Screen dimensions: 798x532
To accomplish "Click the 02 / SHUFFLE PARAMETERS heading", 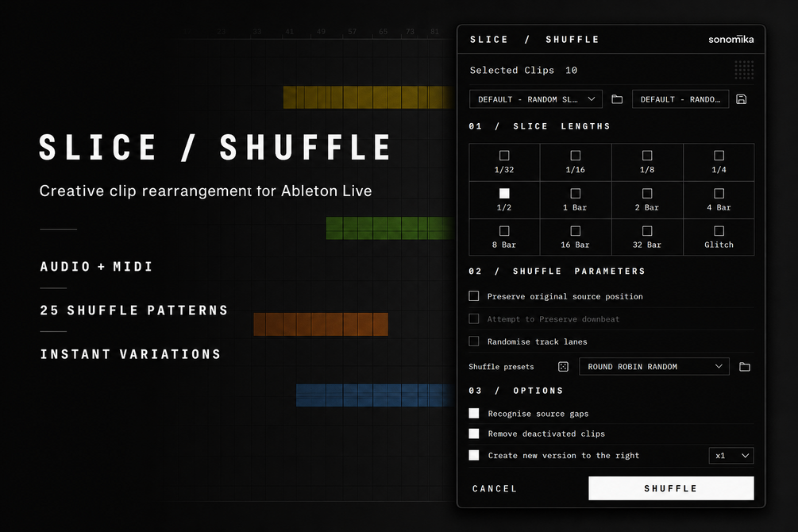I will tap(557, 272).
